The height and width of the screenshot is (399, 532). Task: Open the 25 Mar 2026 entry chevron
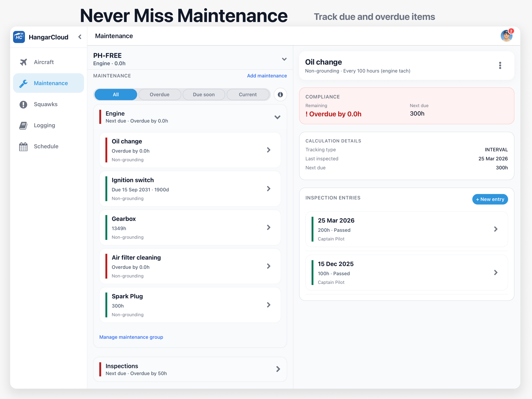click(496, 229)
